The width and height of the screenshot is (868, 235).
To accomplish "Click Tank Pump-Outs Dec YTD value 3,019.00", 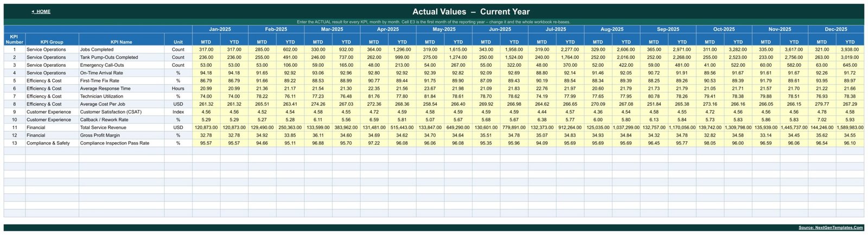I will coord(850,57).
